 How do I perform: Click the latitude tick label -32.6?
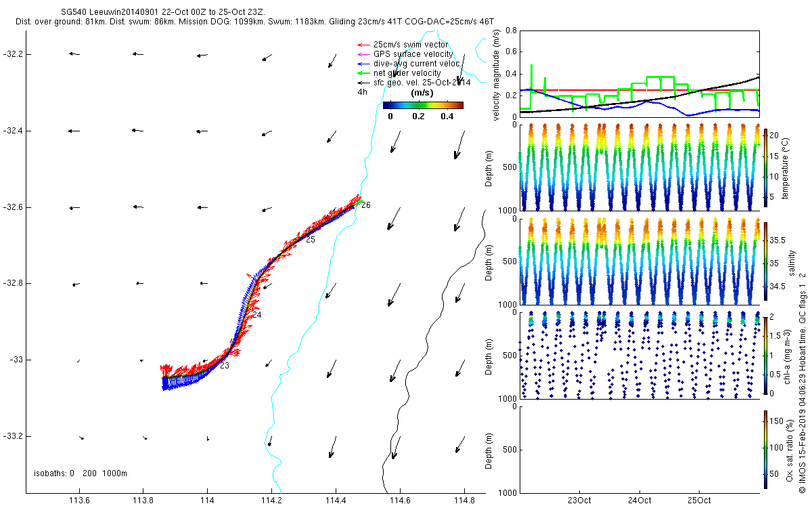coord(14,207)
